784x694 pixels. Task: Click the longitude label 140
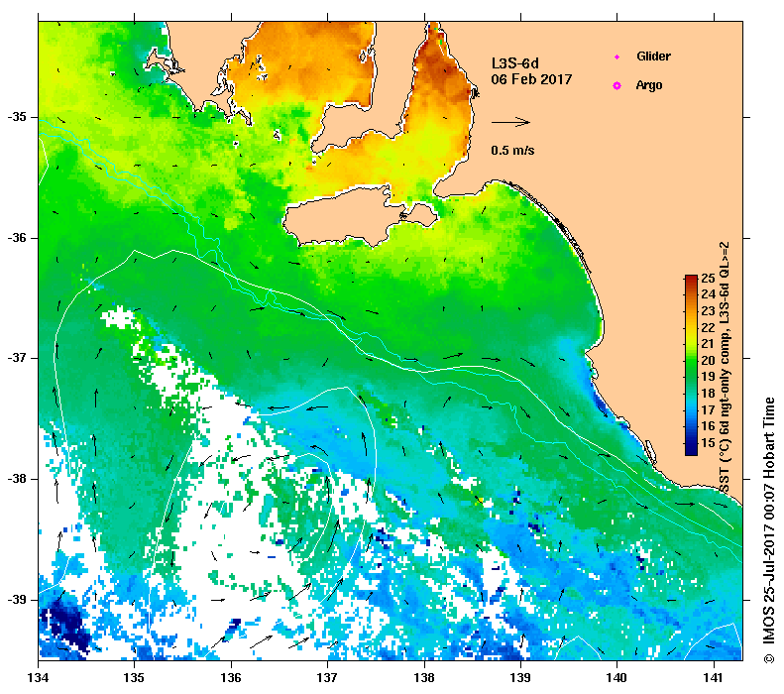coord(617,678)
